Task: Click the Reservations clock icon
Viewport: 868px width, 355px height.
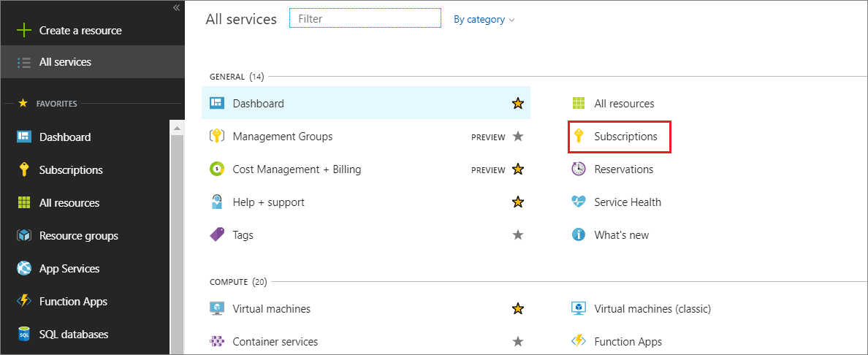Action: (x=579, y=169)
